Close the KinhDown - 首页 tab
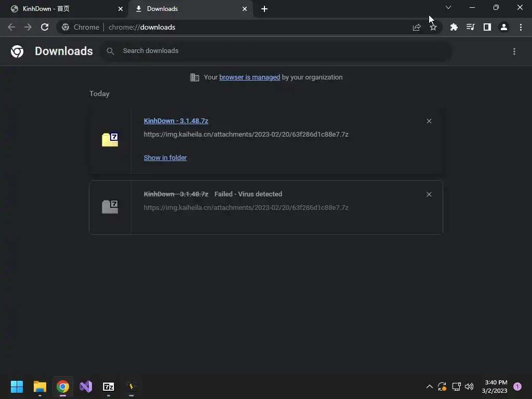 coord(121,9)
